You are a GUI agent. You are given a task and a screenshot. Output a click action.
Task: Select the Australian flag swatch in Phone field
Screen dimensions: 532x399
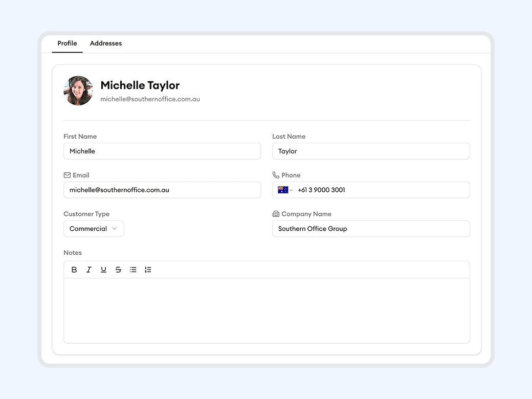283,190
